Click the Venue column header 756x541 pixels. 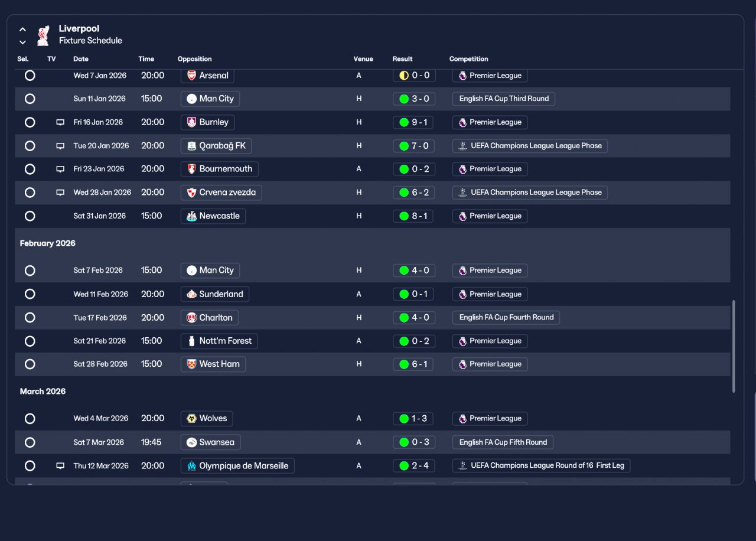[363, 59]
